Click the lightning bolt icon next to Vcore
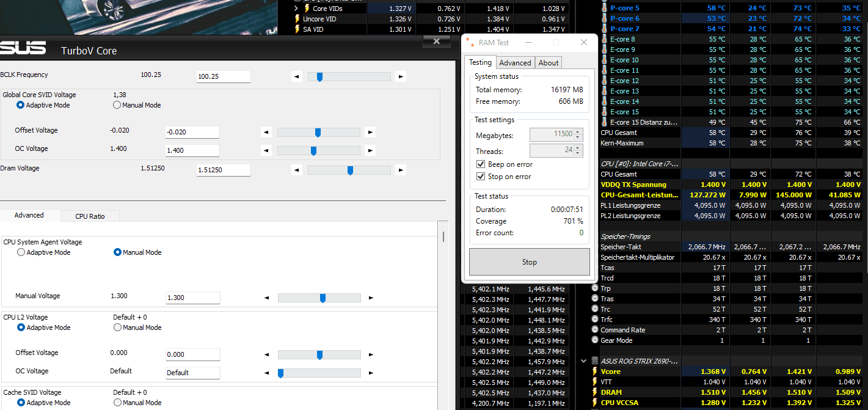 click(595, 372)
